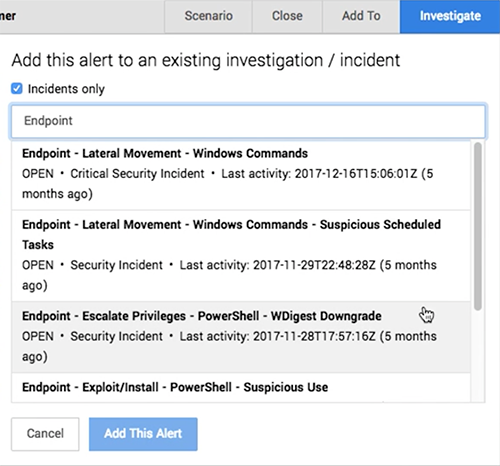The image size is (500, 466).
Task: Uncheck the Incidents only checkbox
Action: tap(17, 89)
